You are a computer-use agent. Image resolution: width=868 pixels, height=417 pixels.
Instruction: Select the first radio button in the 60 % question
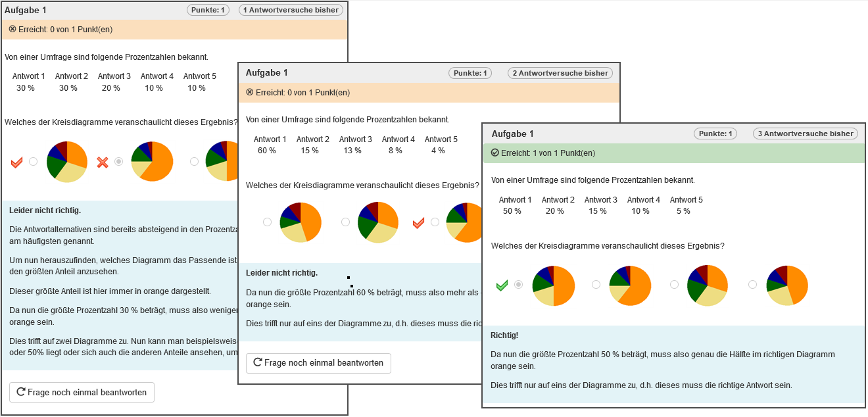[267, 222]
